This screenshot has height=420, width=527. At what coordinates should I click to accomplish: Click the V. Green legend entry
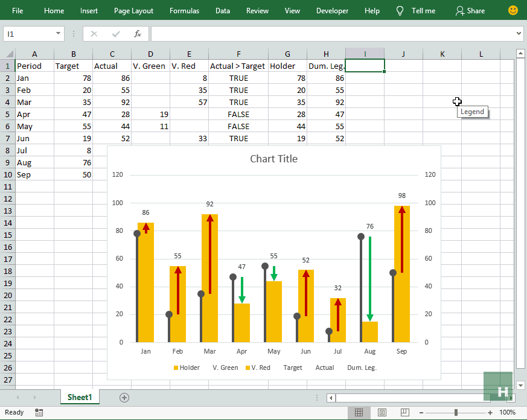coord(225,367)
